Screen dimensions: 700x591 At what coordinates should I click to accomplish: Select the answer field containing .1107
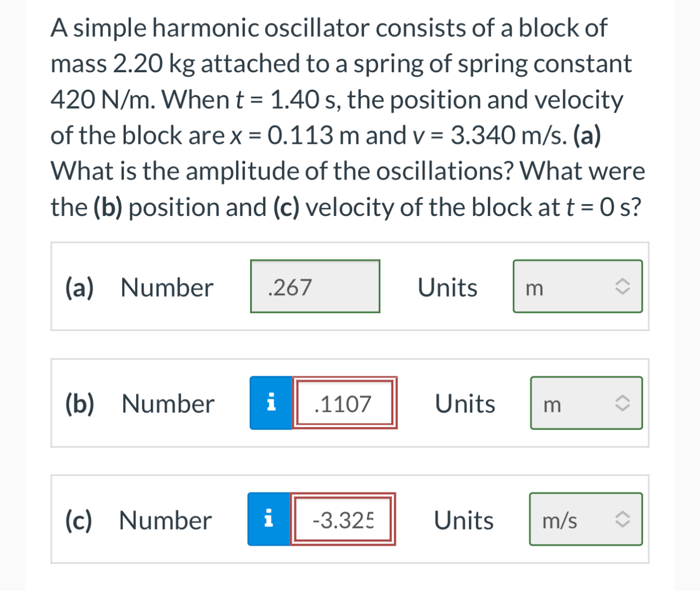(345, 403)
